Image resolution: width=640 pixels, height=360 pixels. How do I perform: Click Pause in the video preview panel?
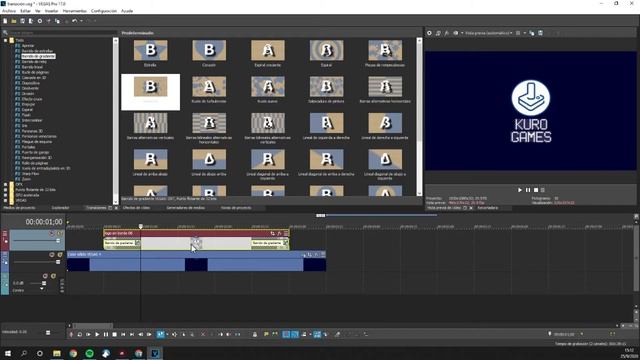pos(528,190)
